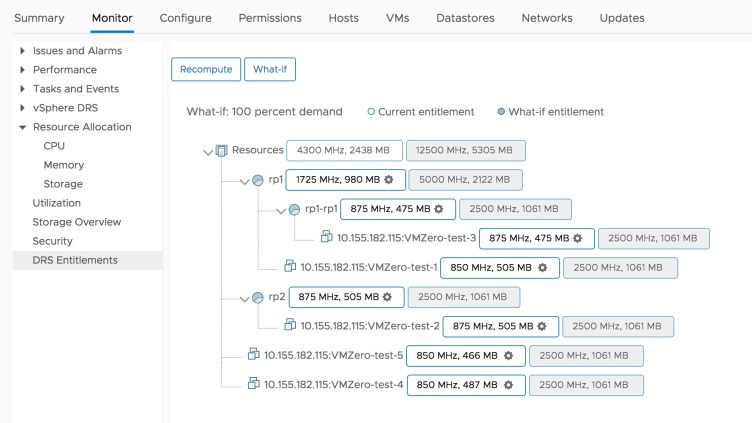The height and width of the screenshot is (423, 752).
Task: Click the VMZero-test-4 virtual machine icon
Action: tap(254, 384)
